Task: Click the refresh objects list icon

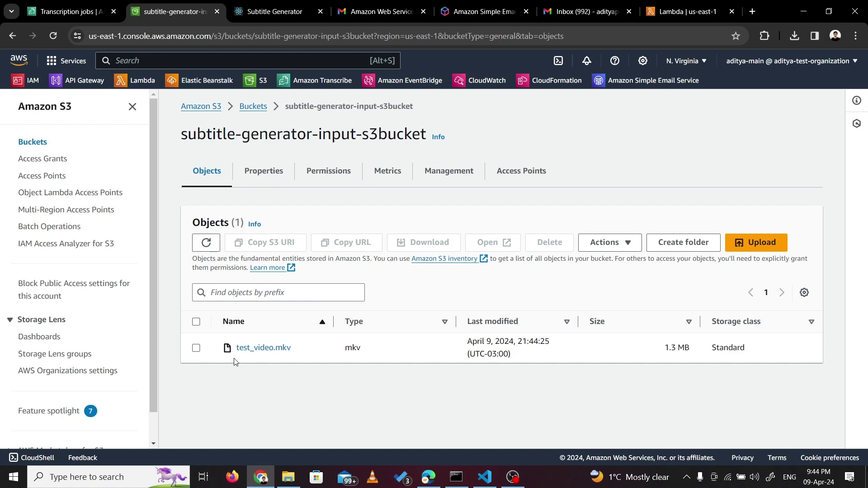Action: pos(206,243)
